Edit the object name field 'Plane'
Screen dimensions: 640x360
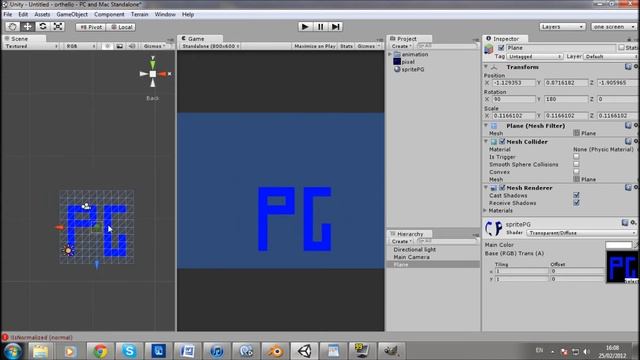(560, 48)
